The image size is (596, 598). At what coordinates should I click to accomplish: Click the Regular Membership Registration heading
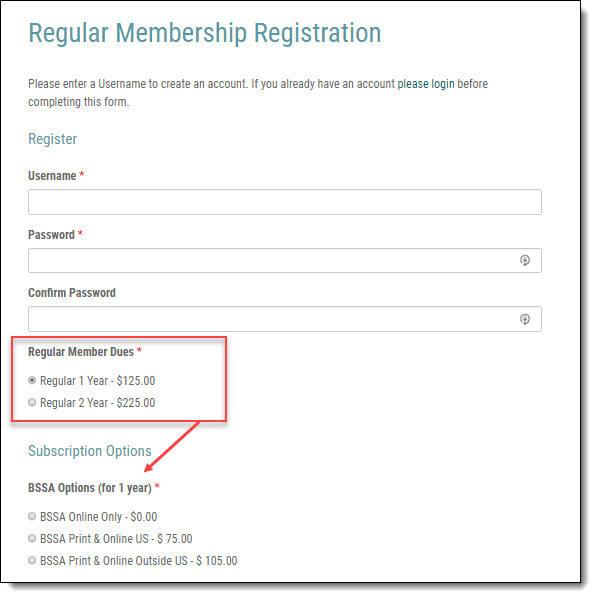[x=207, y=34]
